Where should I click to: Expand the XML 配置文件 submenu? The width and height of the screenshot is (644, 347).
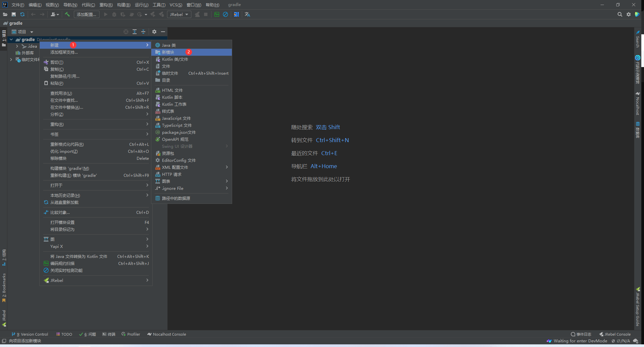(192, 167)
